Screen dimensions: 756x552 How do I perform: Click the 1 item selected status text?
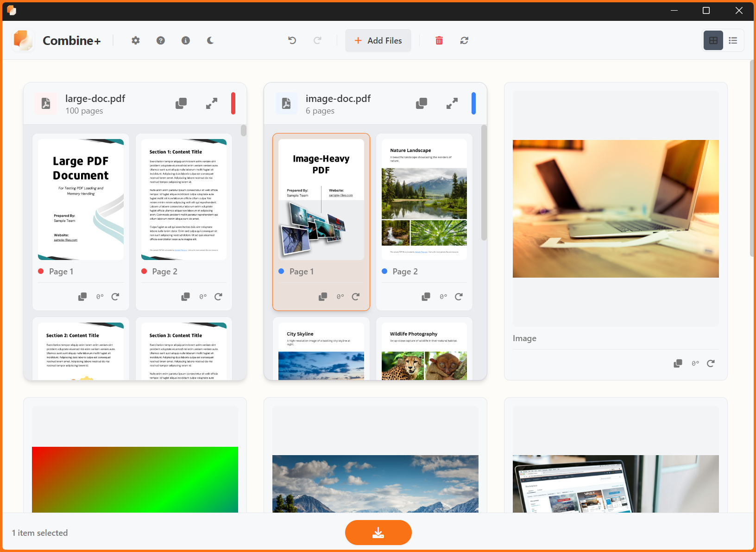[39, 533]
